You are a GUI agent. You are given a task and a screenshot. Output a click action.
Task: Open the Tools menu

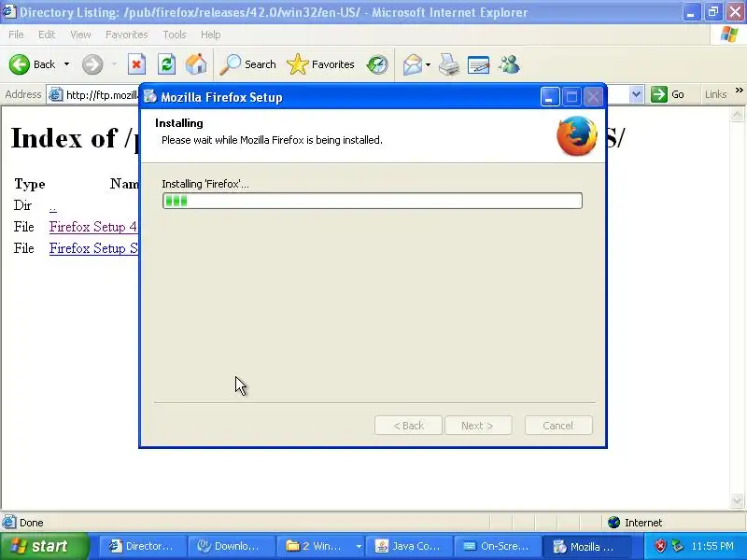[175, 35]
